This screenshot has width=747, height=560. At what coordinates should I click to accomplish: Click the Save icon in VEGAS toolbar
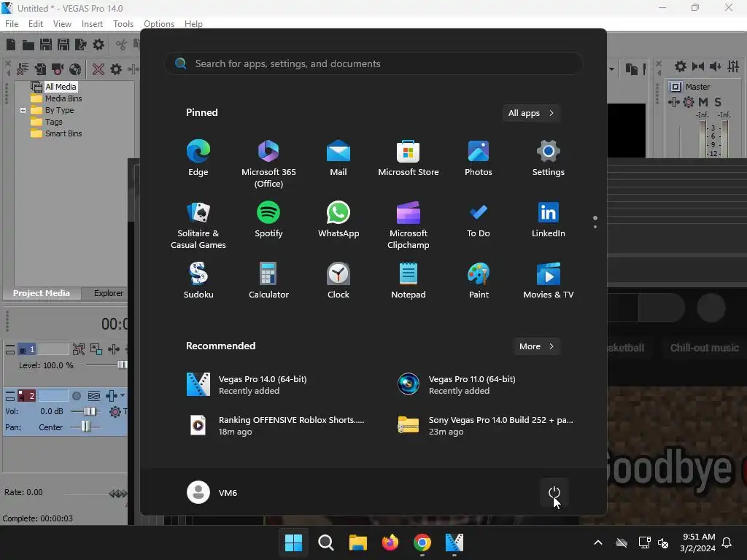tap(46, 44)
